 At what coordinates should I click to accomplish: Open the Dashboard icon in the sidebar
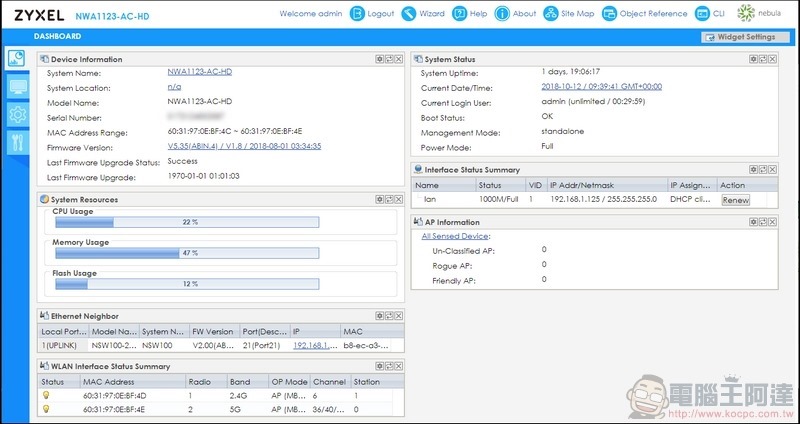(17, 59)
